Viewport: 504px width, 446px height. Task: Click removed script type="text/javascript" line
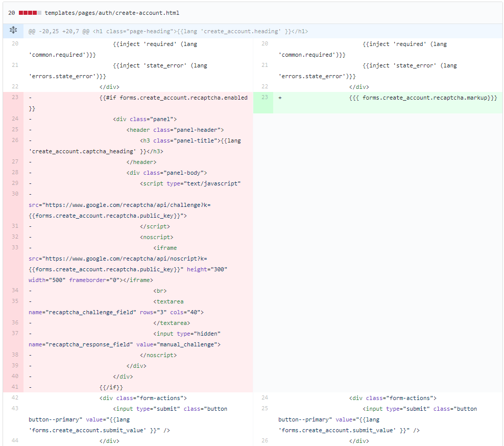coord(190,183)
